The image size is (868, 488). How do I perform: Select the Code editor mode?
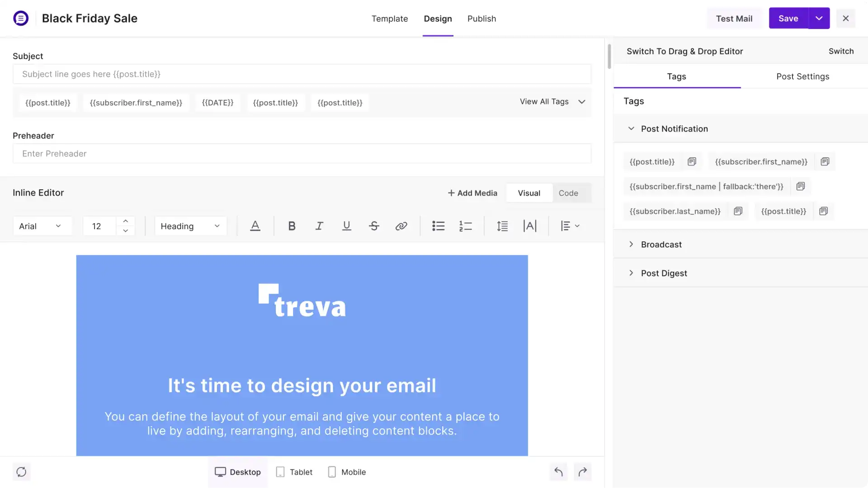coord(568,193)
